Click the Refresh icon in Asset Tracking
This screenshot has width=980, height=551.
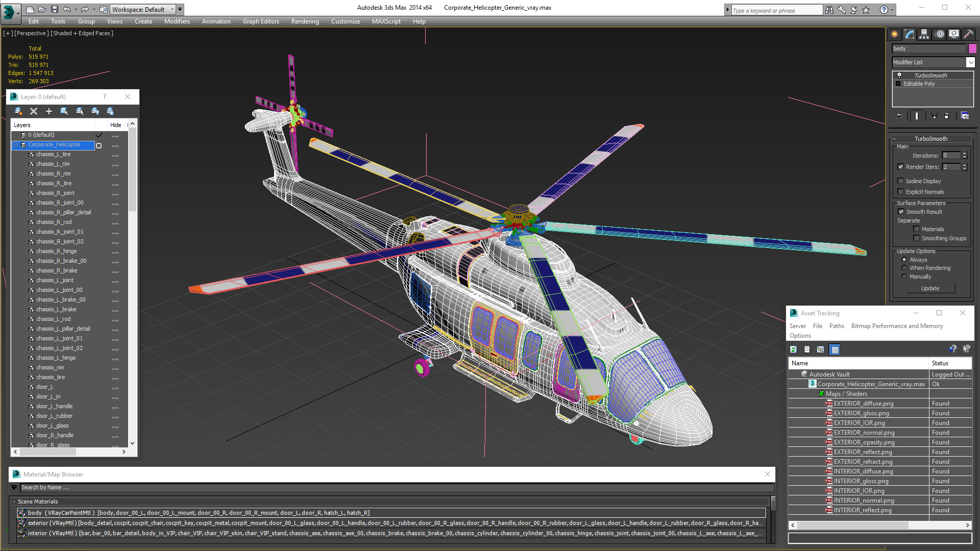(794, 349)
